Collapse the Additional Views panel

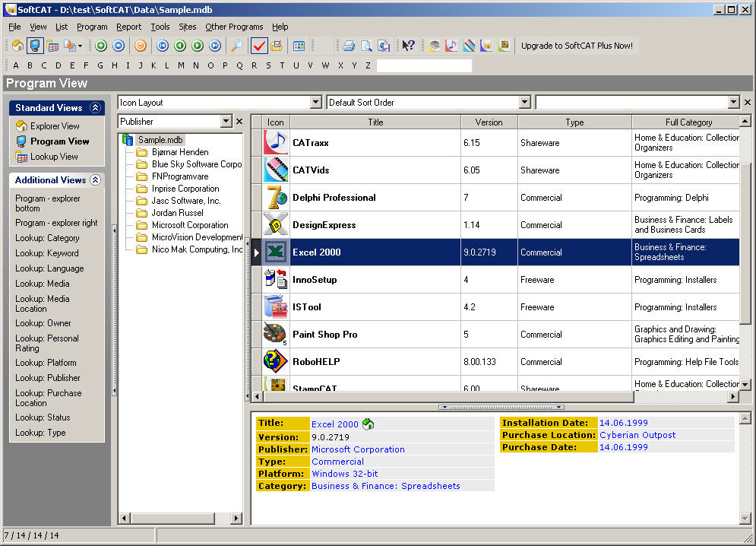click(96, 180)
